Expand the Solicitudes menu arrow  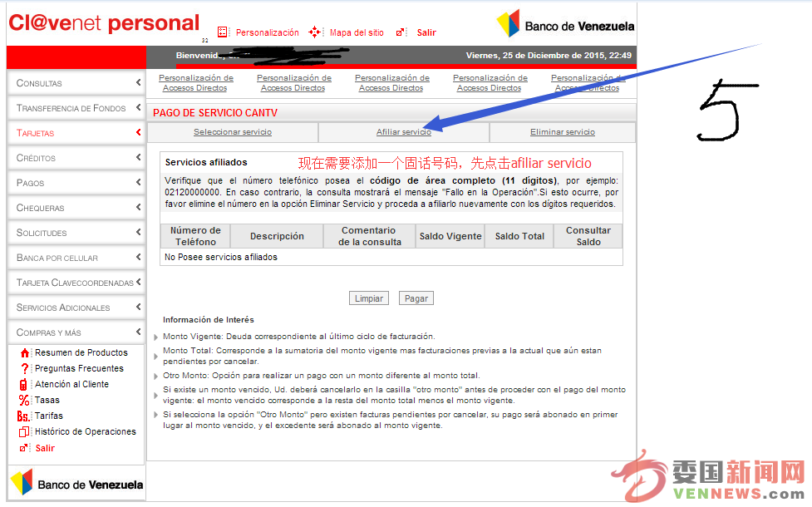(138, 232)
